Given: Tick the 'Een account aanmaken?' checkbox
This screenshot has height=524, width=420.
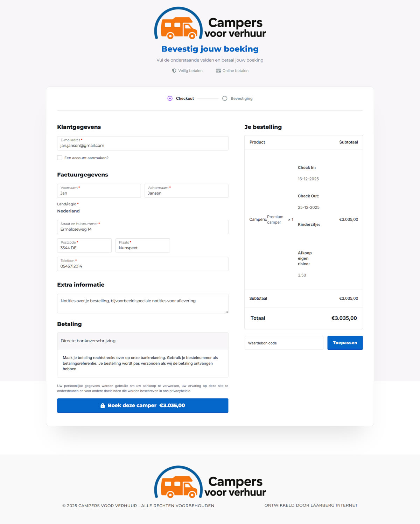Looking at the screenshot, I should pos(60,158).
